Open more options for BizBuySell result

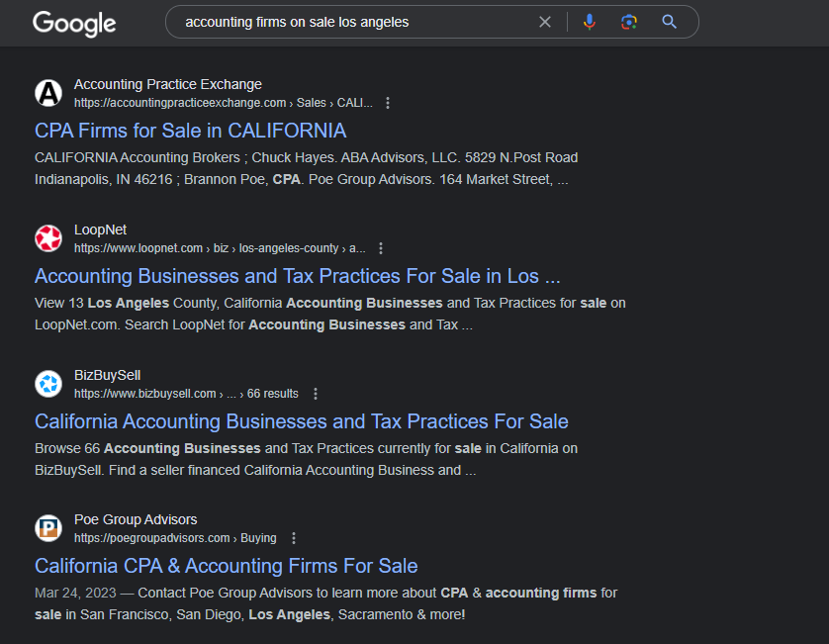(316, 394)
